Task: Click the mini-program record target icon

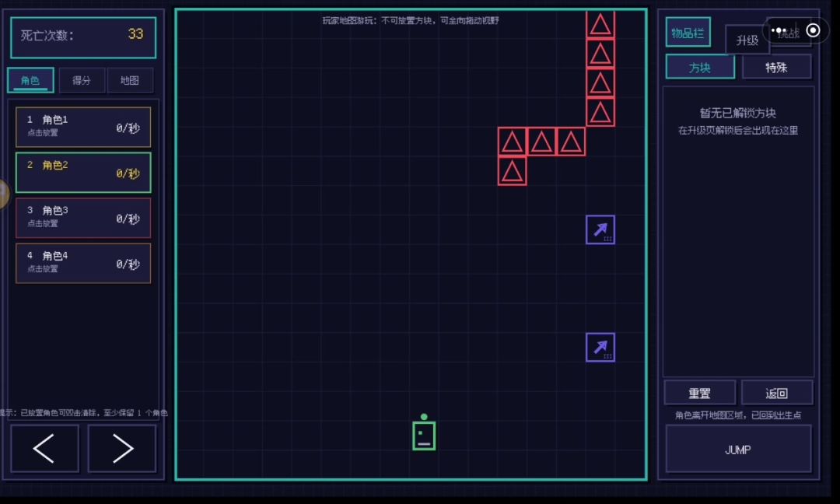Action: [x=813, y=30]
